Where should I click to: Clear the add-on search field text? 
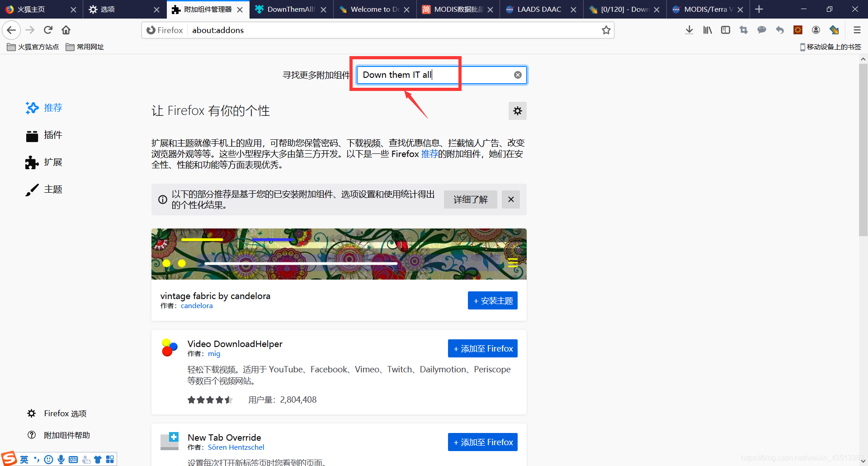[518, 75]
